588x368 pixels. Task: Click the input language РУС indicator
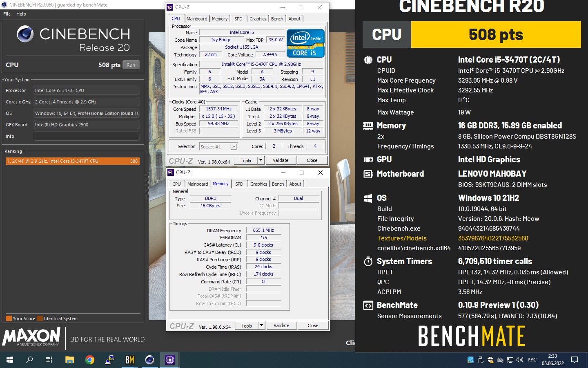[x=532, y=360]
